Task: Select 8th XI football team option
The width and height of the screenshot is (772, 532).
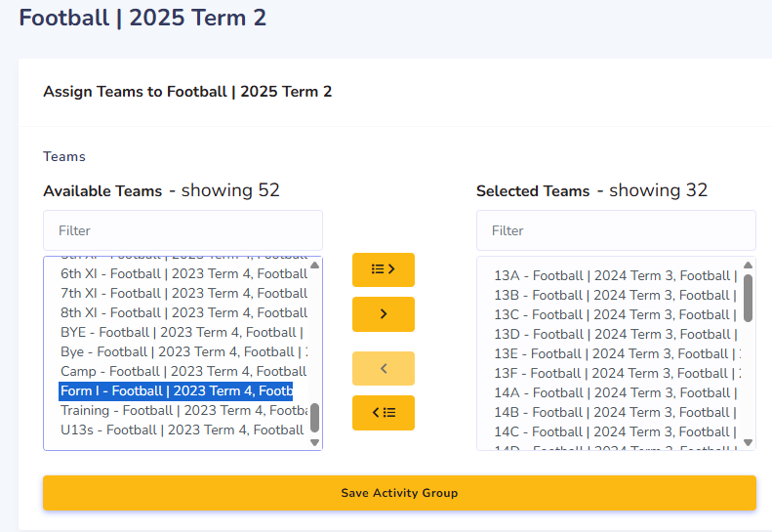Action: [x=183, y=312]
